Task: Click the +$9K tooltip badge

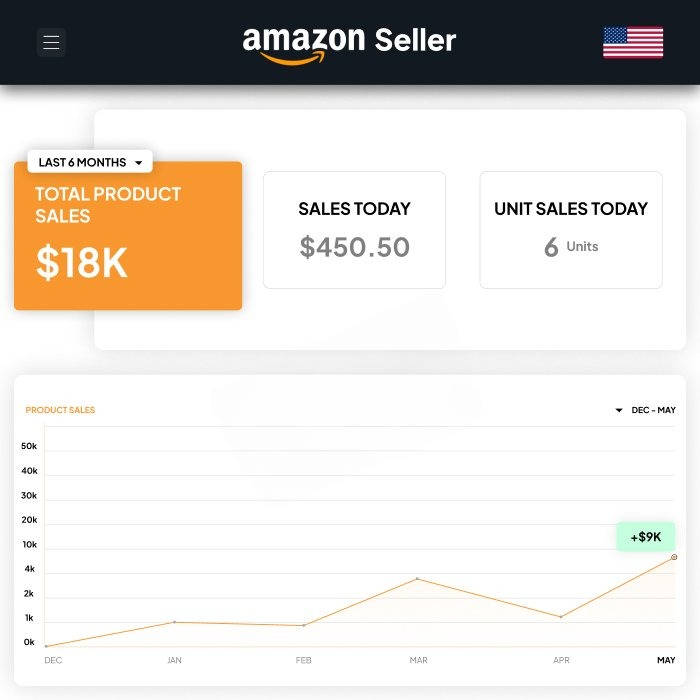Action: coord(645,537)
